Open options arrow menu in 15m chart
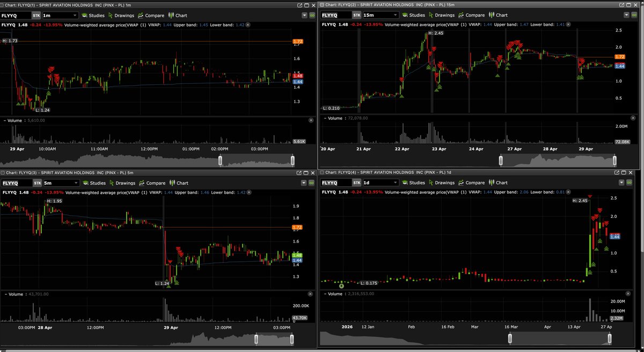Image resolution: width=644 pixels, height=352 pixels. (626, 15)
